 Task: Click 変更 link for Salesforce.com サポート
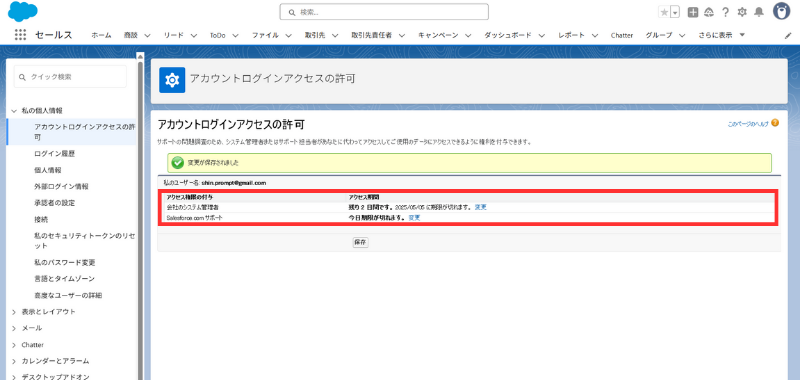point(414,218)
